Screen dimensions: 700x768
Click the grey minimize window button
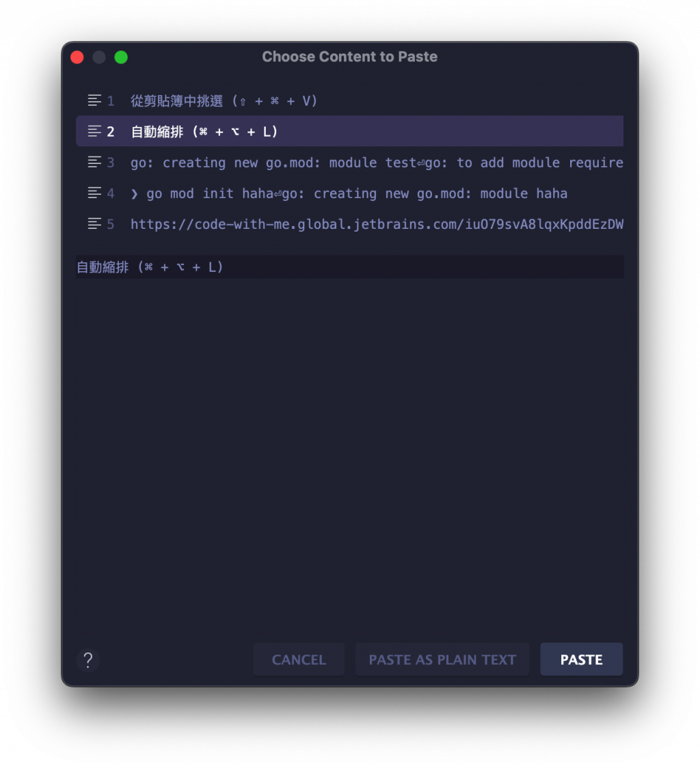pos(99,57)
